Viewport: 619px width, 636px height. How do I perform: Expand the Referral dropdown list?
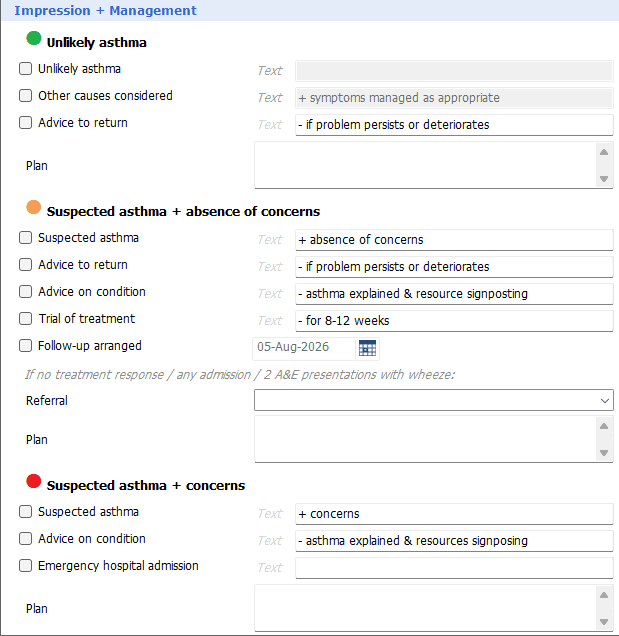click(x=434, y=400)
